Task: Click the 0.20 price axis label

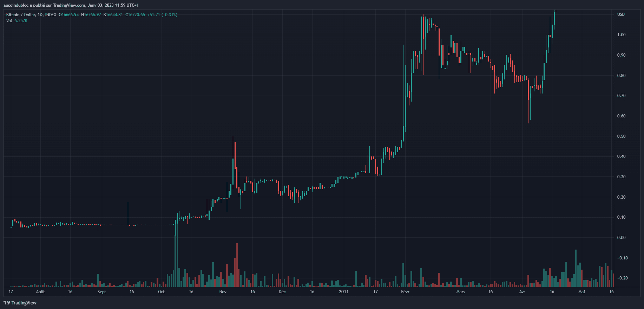Action: (621, 197)
